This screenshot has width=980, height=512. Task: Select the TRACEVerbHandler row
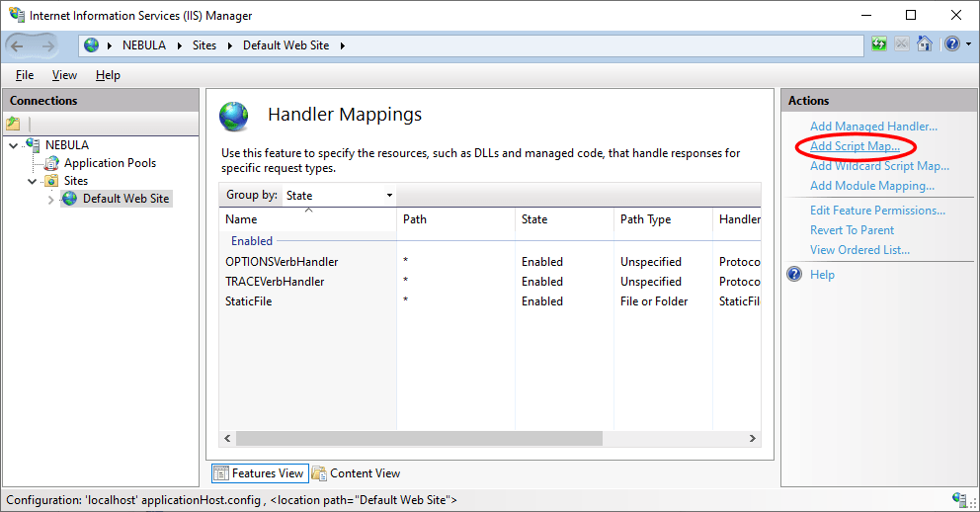[x=491, y=282]
